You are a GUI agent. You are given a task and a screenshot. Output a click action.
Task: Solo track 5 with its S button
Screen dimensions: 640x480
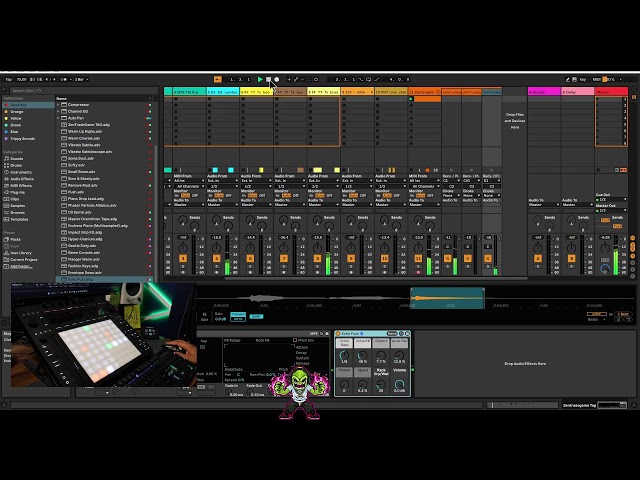[216, 267]
